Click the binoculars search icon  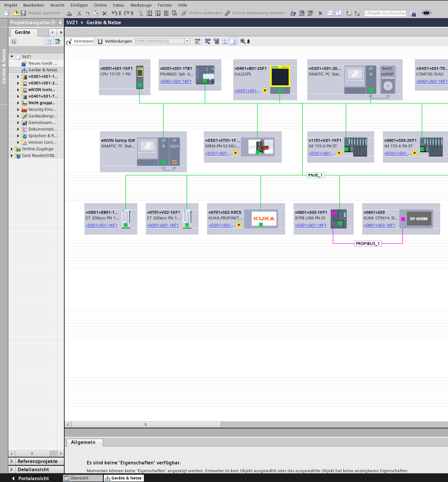413,14
